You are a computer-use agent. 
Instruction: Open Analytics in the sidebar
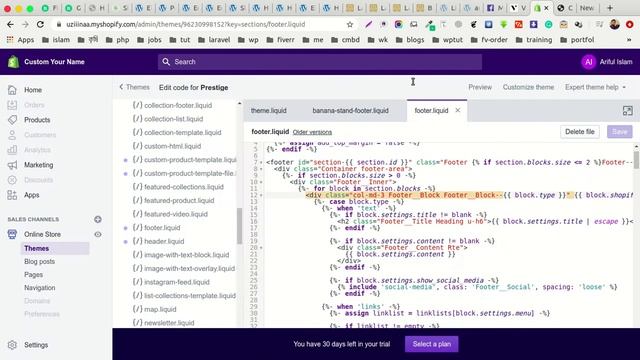click(37, 150)
